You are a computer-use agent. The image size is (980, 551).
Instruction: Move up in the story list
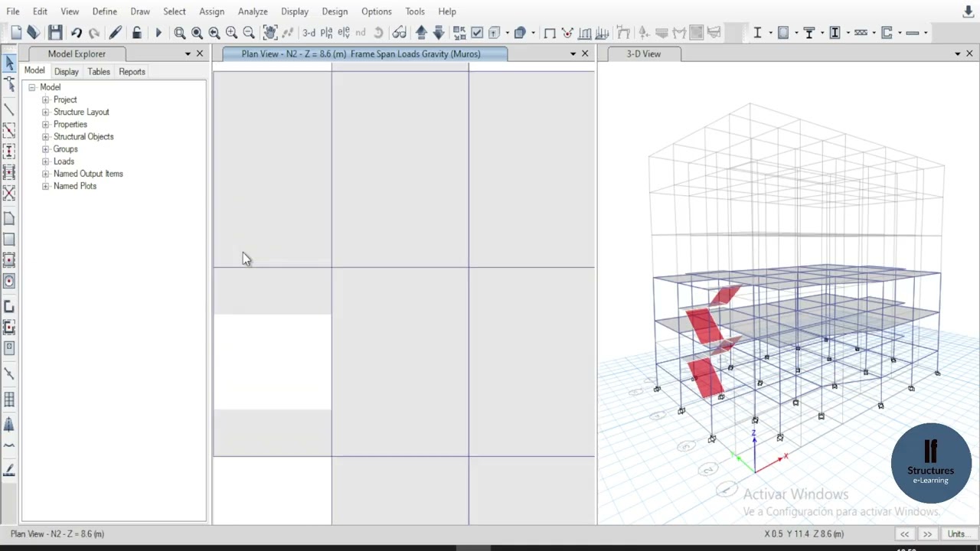(x=421, y=32)
